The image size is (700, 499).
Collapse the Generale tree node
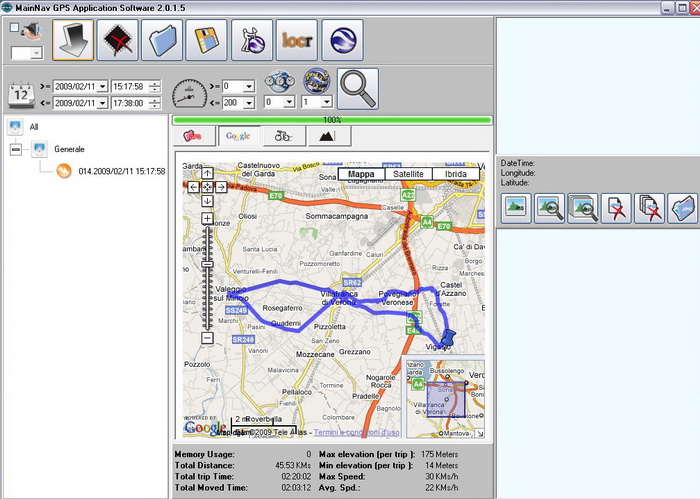(x=15, y=149)
